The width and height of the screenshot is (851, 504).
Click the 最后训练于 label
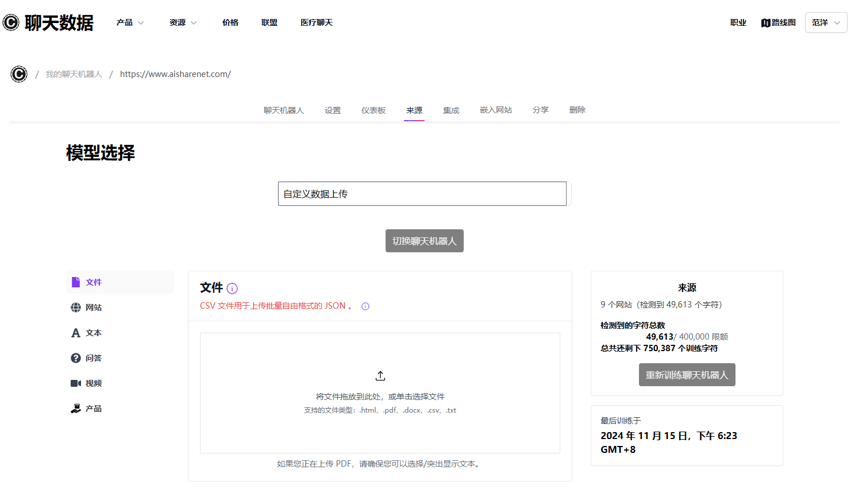(621, 421)
